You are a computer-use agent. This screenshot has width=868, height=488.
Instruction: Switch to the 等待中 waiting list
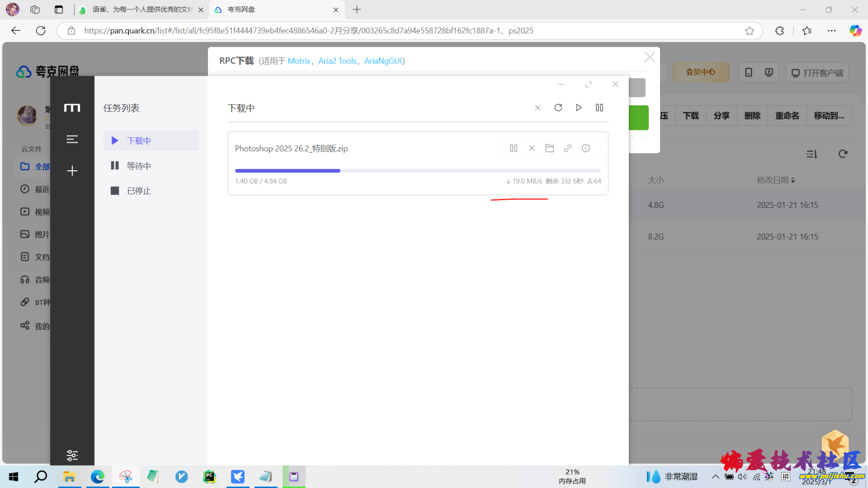139,166
